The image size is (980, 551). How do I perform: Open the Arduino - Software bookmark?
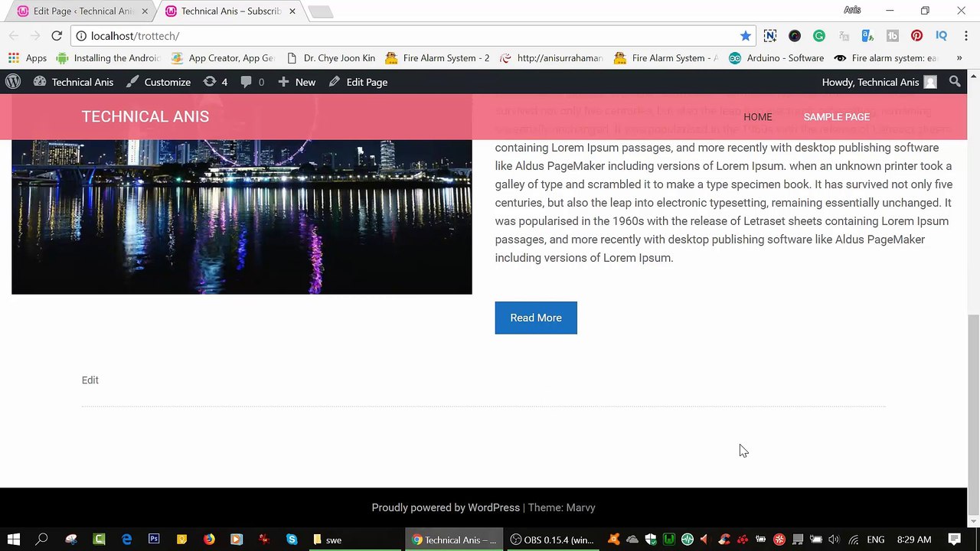(776, 58)
